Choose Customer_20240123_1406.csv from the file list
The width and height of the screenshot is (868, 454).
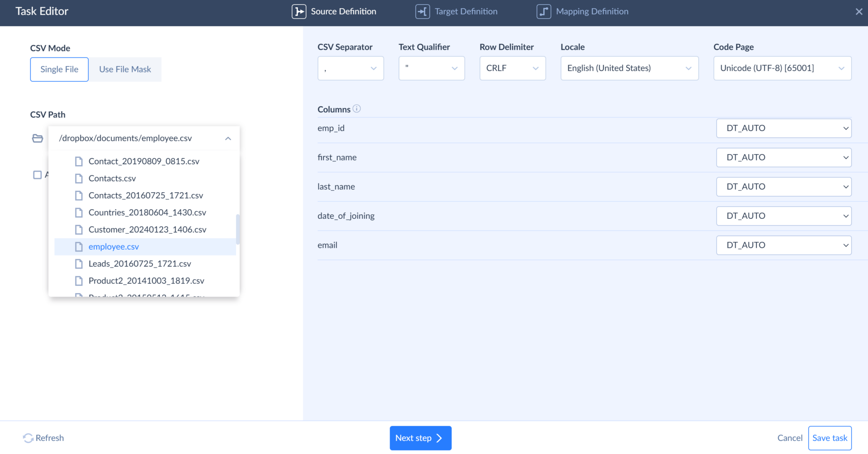tap(147, 230)
